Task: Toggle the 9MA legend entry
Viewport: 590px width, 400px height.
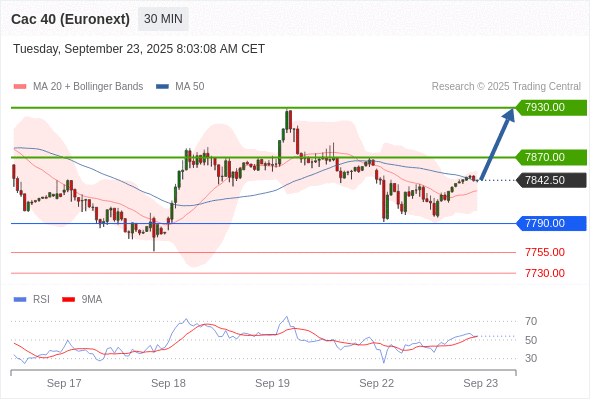Action: 82,300
